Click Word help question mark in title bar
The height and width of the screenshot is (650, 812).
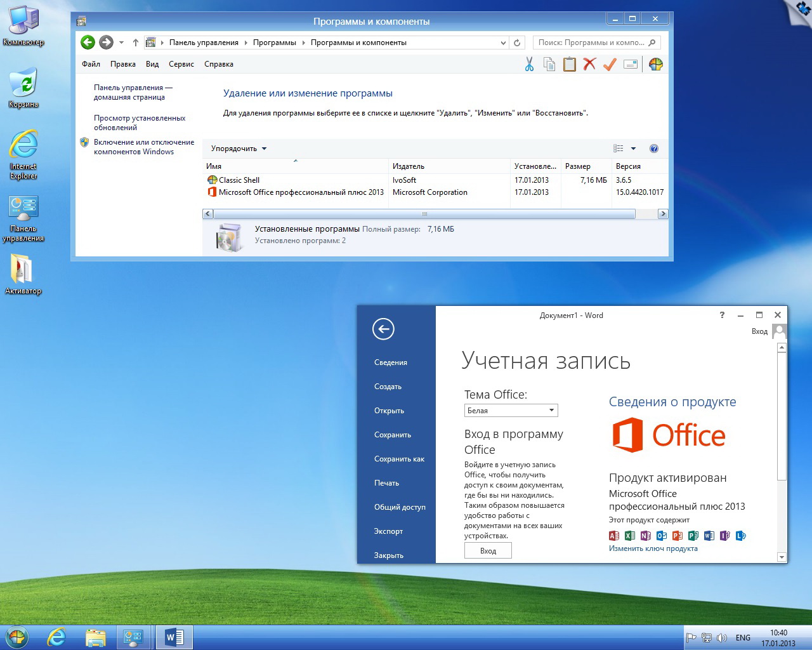click(x=722, y=315)
